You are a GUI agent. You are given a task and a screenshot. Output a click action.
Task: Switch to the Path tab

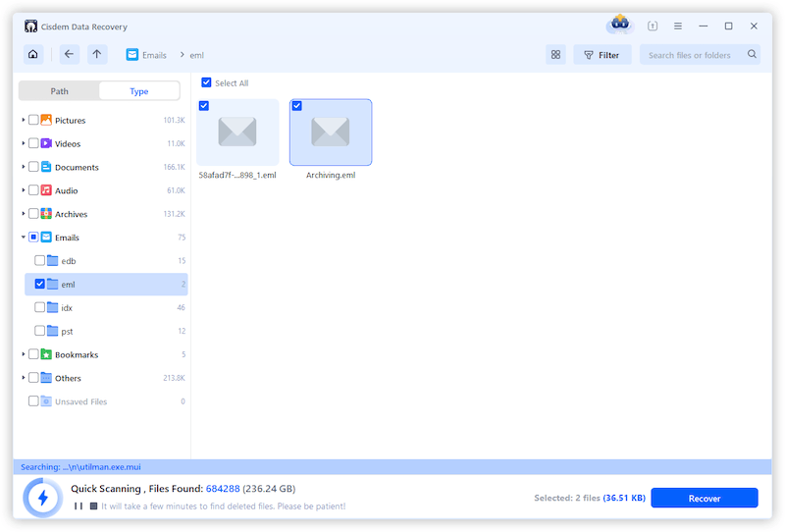point(59,91)
